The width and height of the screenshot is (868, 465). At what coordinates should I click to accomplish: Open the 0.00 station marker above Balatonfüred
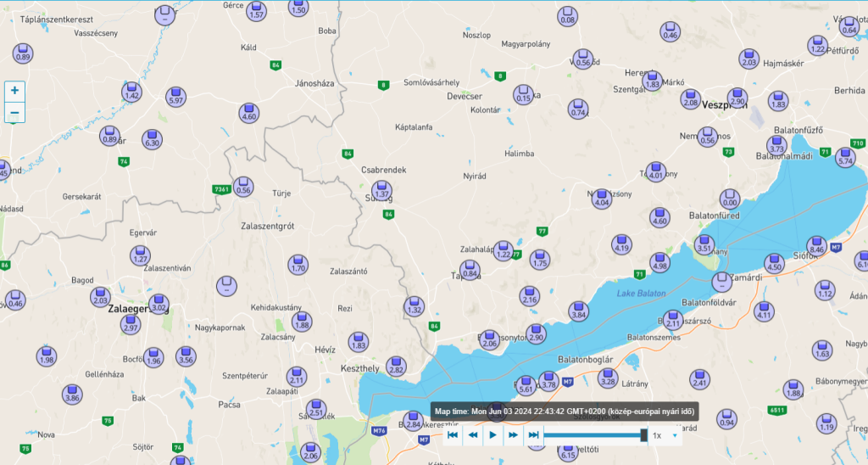730,199
